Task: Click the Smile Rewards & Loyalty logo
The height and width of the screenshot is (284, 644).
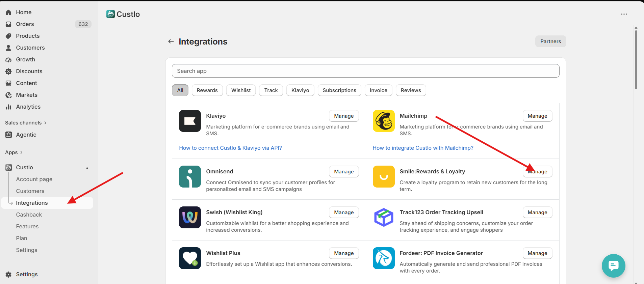Action: tap(384, 176)
